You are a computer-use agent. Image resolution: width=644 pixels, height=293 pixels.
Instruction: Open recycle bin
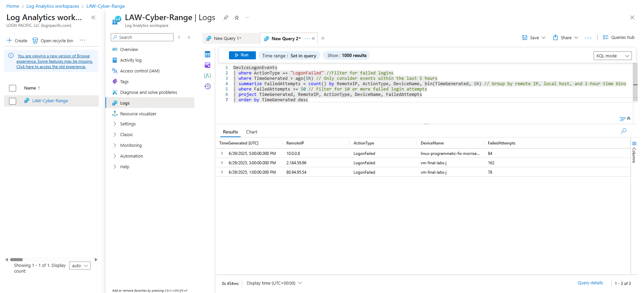tap(53, 41)
